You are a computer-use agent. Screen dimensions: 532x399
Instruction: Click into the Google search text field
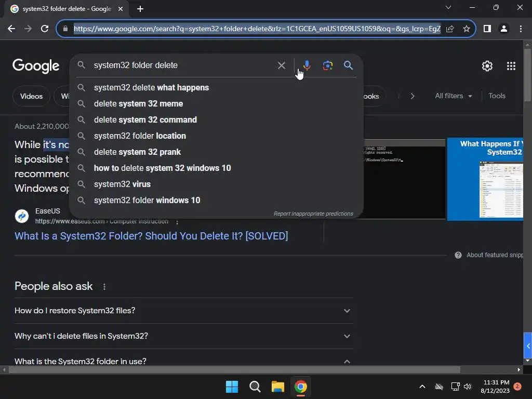(x=183, y=65)
